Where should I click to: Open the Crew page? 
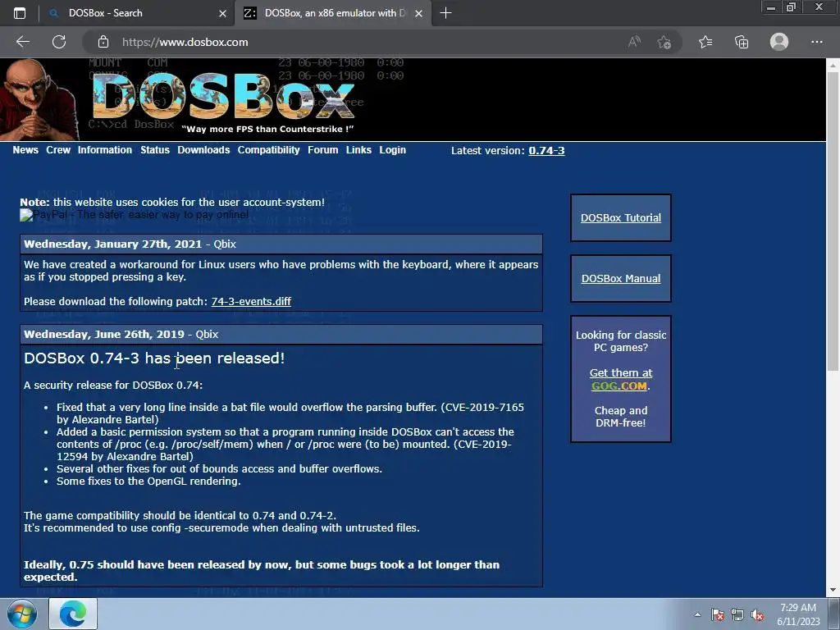[58, 150]
